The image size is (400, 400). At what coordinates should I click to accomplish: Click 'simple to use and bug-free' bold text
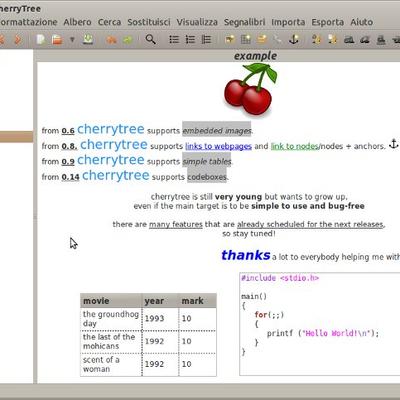308,206
